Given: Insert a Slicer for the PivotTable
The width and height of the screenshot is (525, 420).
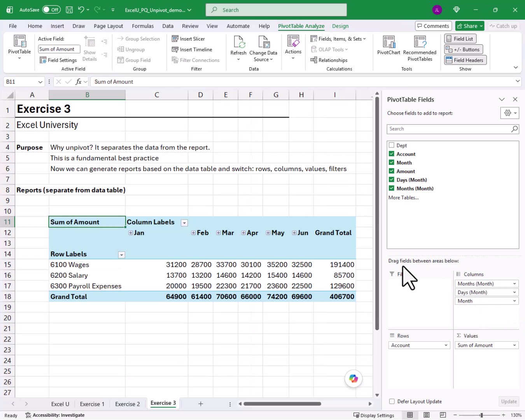Looking at the screenshot, I should (188, 39).
